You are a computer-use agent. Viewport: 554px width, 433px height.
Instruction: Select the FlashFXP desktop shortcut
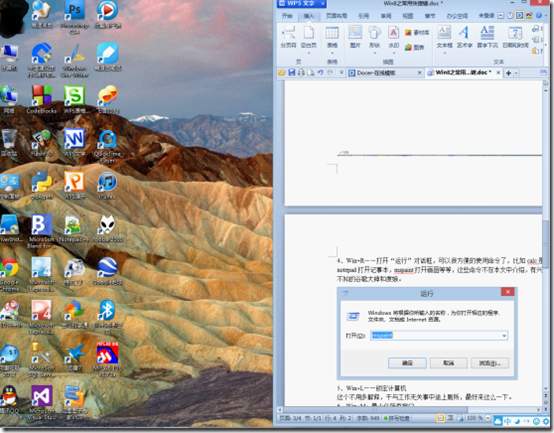point(42,142)
